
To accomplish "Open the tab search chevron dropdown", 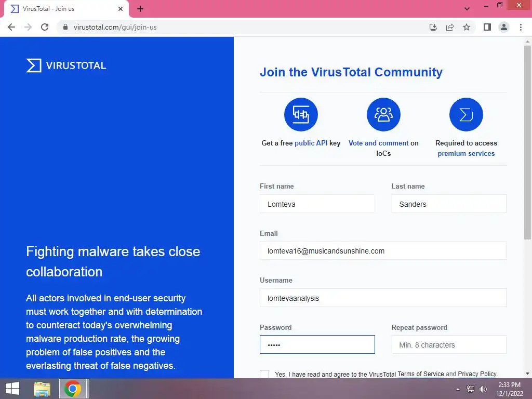I will click(x=467, y=9).
